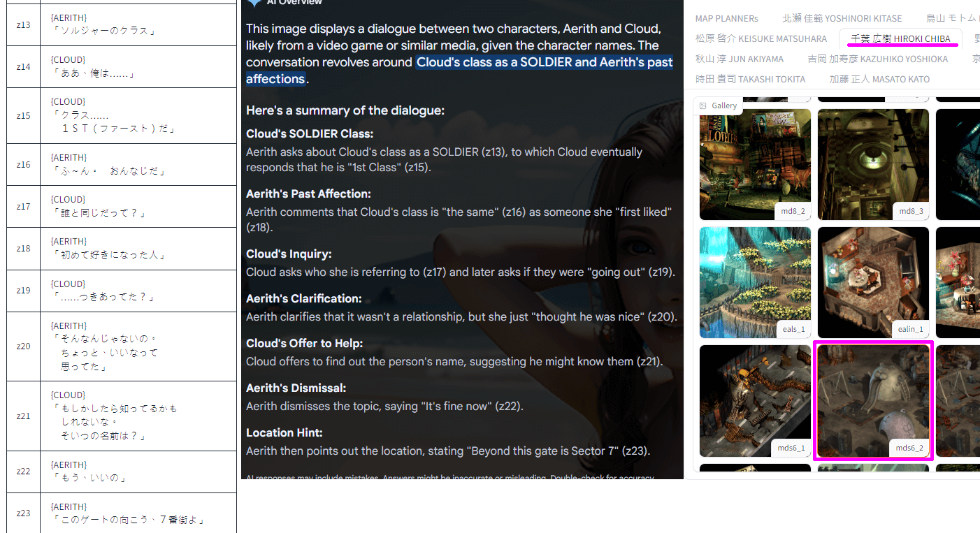The height and width of the screenshot is (533, 980).
Task: Click row label z16 in the dialogue table
Action: coord(23,164)
